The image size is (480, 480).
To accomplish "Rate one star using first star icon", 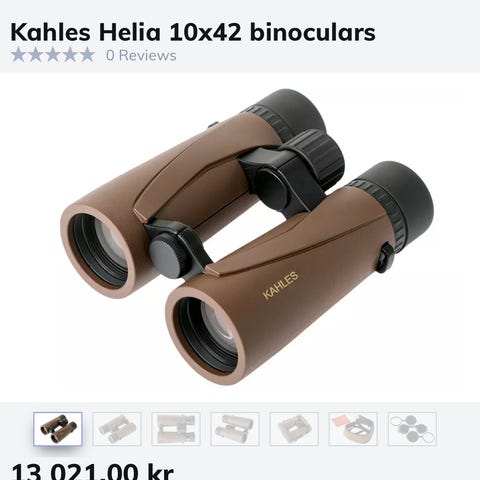I will [18, 55].
